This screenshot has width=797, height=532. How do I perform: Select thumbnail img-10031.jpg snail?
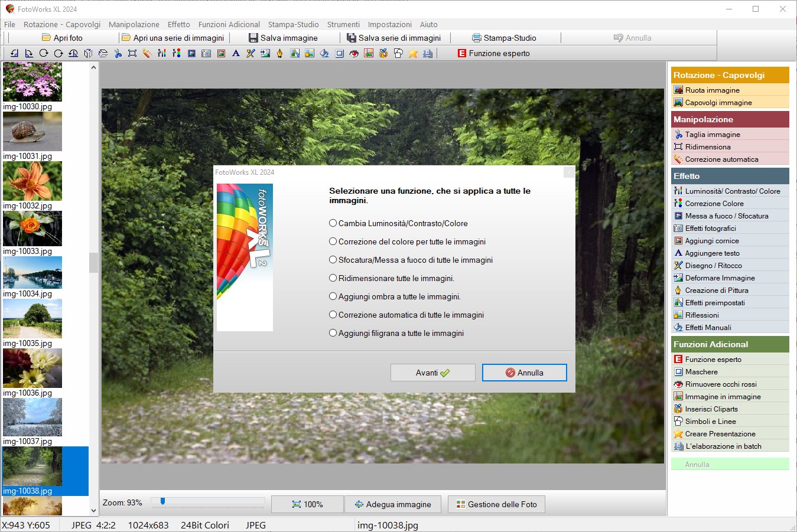[x=32, y=132]
